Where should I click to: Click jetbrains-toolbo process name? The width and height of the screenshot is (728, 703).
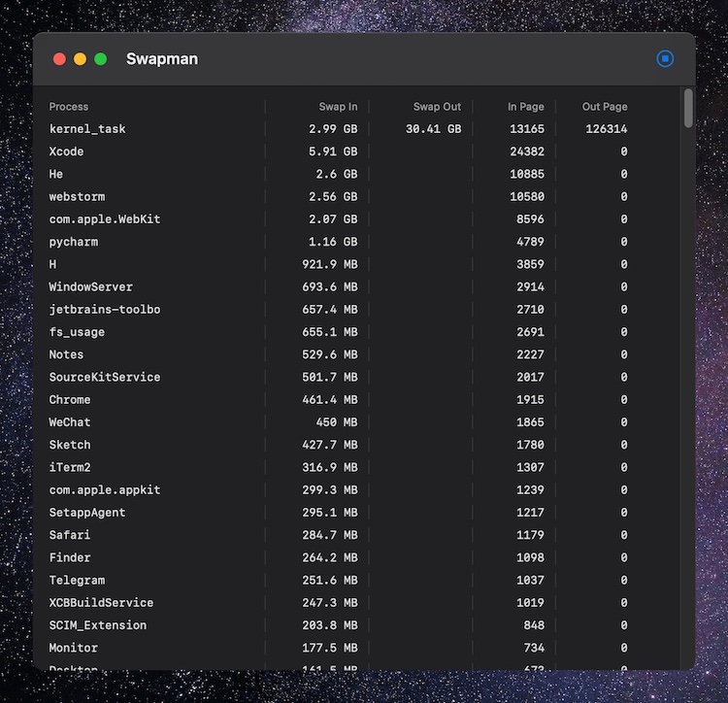pyautogui.click(x=105, y=309)
